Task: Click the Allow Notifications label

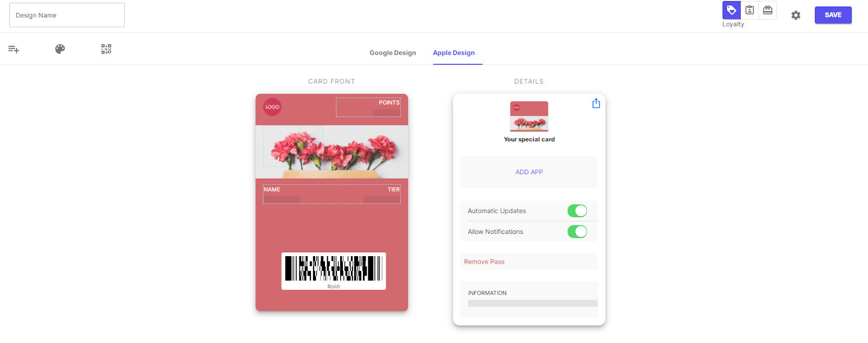Action: tap(495, 232)
